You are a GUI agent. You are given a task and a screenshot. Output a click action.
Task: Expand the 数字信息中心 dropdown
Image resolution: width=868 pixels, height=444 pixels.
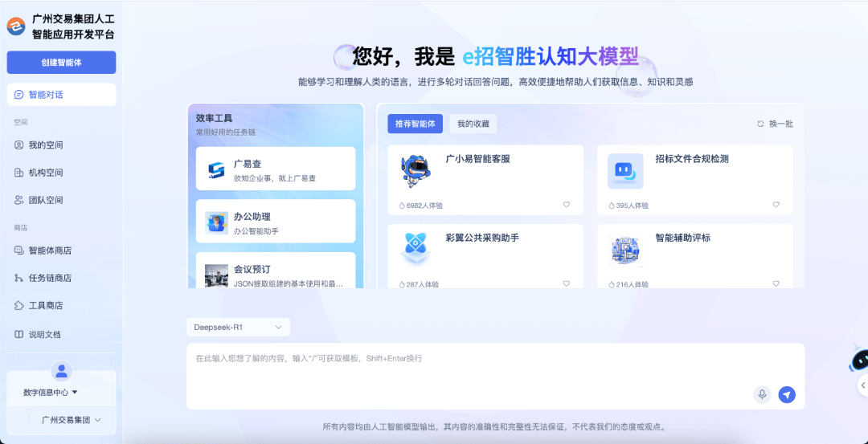tap(51, 393)
